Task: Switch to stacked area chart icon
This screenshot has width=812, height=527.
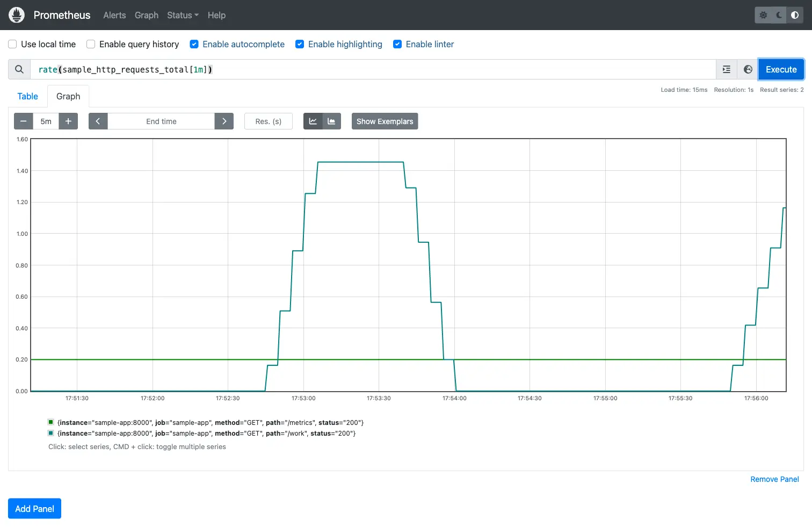Action: point(331,121)
